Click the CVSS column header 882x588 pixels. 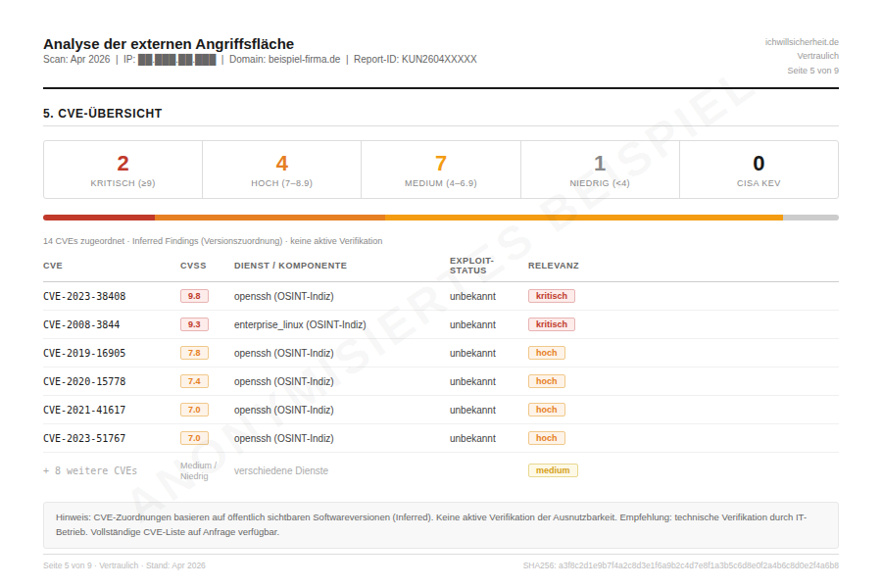(193, 266)
